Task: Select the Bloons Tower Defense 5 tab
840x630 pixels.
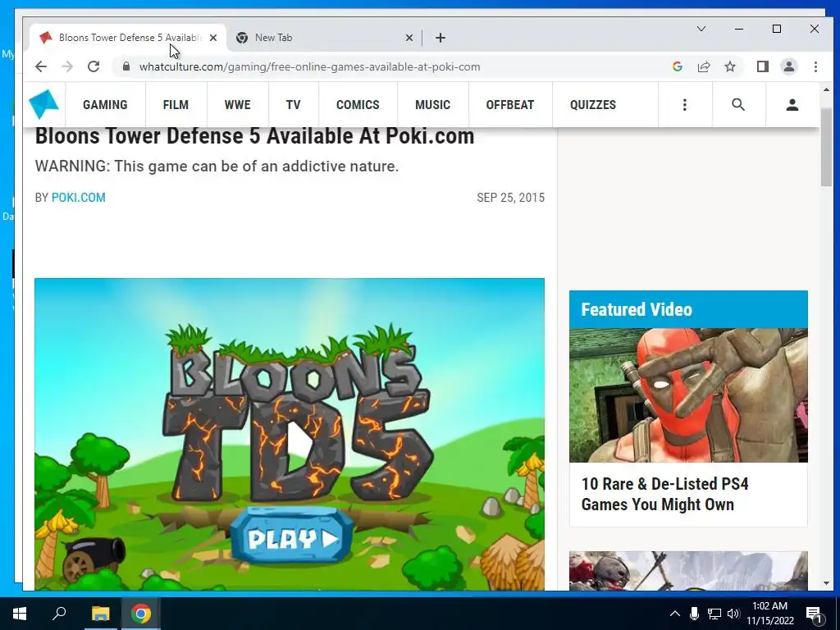Action: [127, 38]
